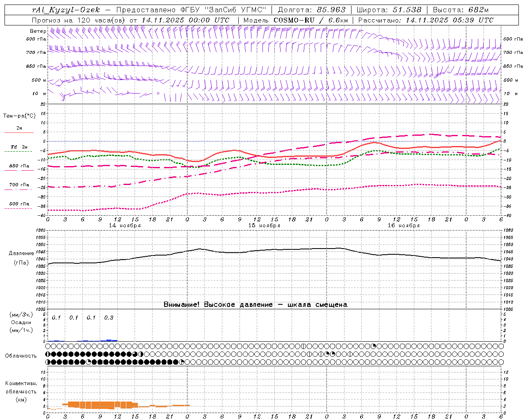Click the Осадки precipitation label
525x420 pixels.
21,322
